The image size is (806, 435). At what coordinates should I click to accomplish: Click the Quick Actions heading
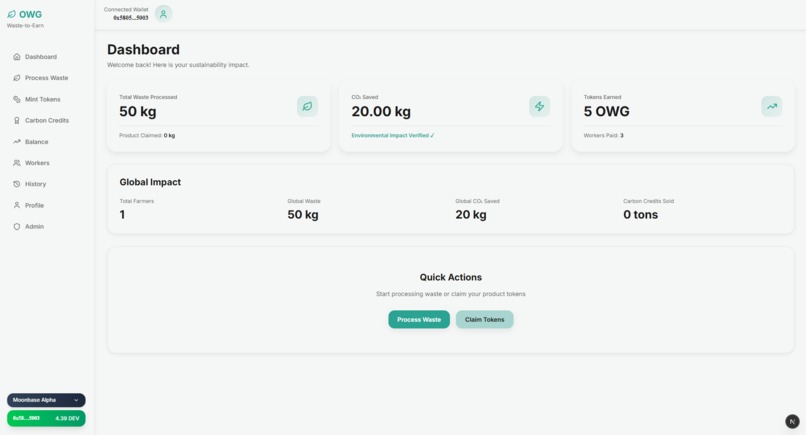point(451,277)
